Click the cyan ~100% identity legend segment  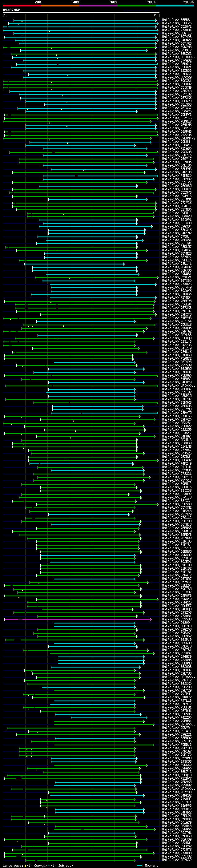point(175,6)
